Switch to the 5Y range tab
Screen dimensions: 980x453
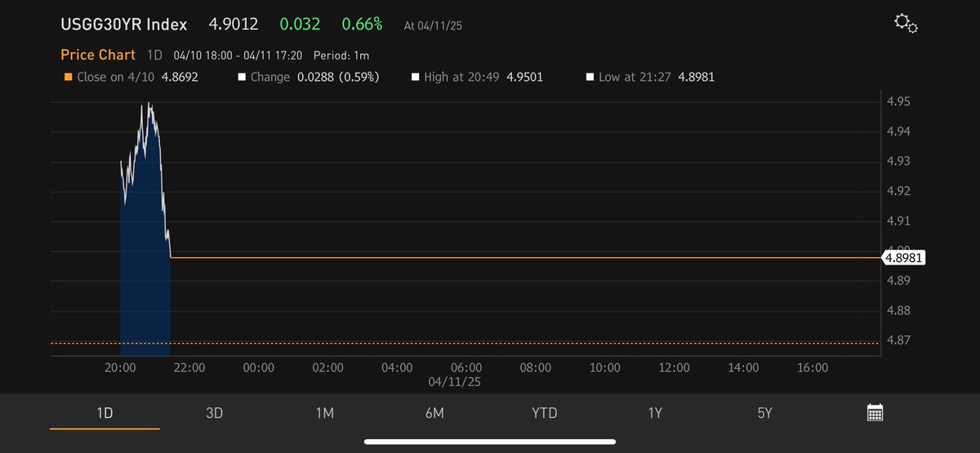tap(764, 413)
